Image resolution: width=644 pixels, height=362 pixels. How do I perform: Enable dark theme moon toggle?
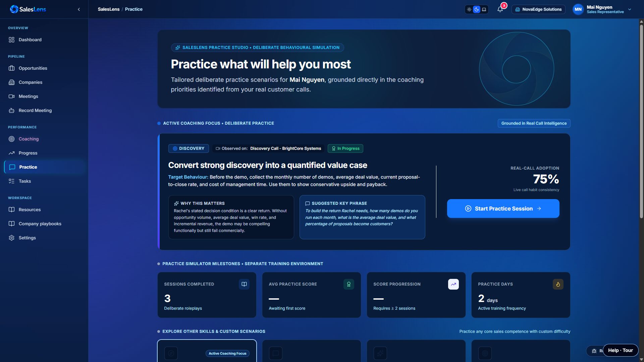click(x=477, y=9)
